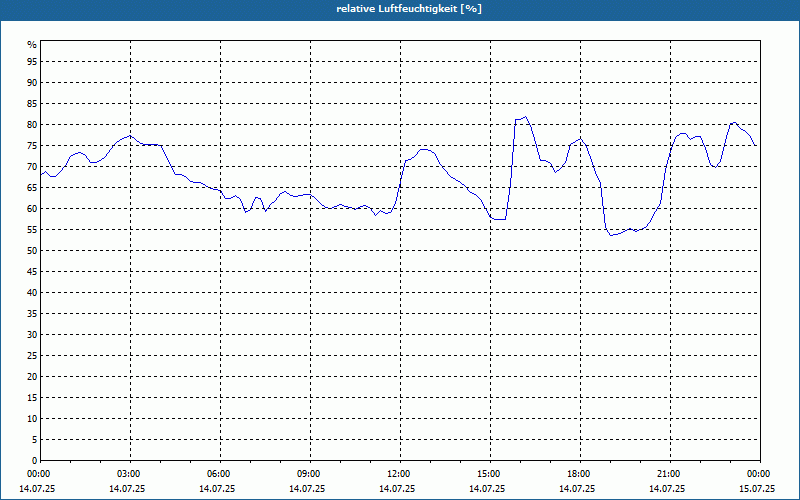Select the 90 label on the humidity axis

click(32, 83)
